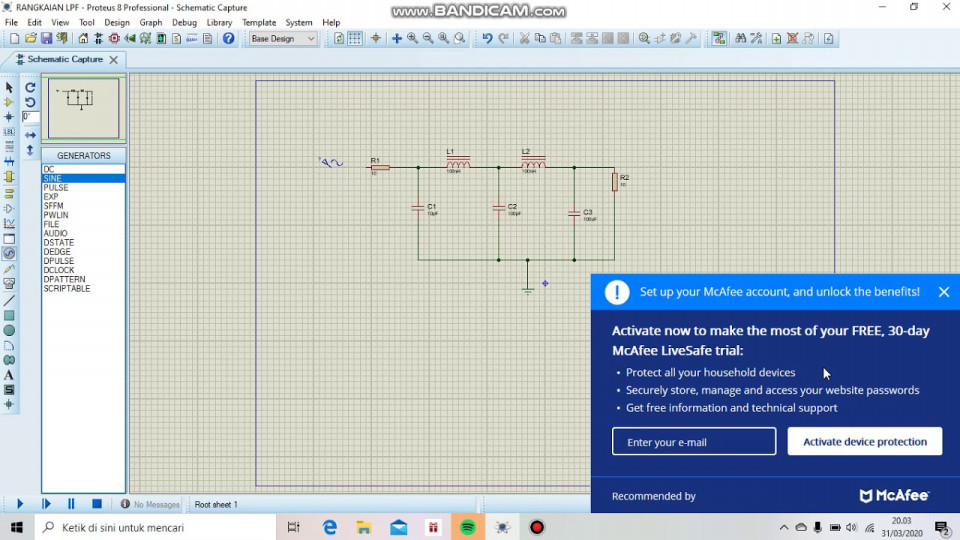Toggle the wire autorouter icon
Image resolution: width=960 pixels, height=540 pixels.
(x=719, y=39)
